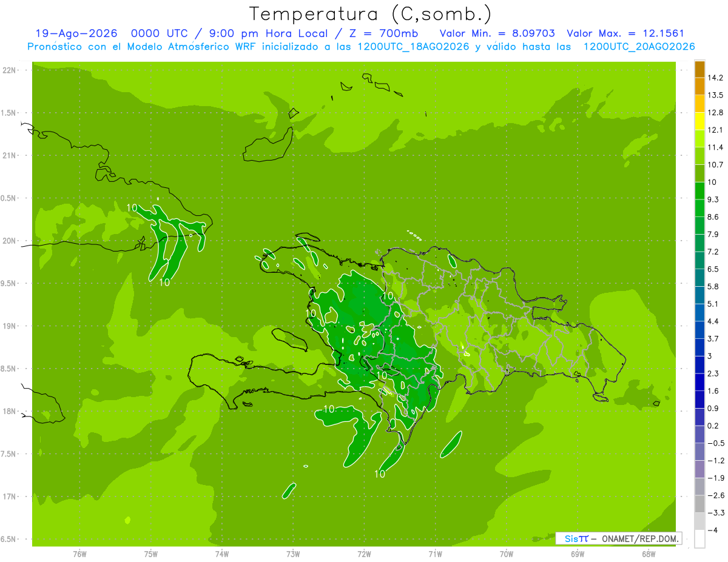Click the '4.4' color scale label
The image size is (728, 562).
(713, 321)
